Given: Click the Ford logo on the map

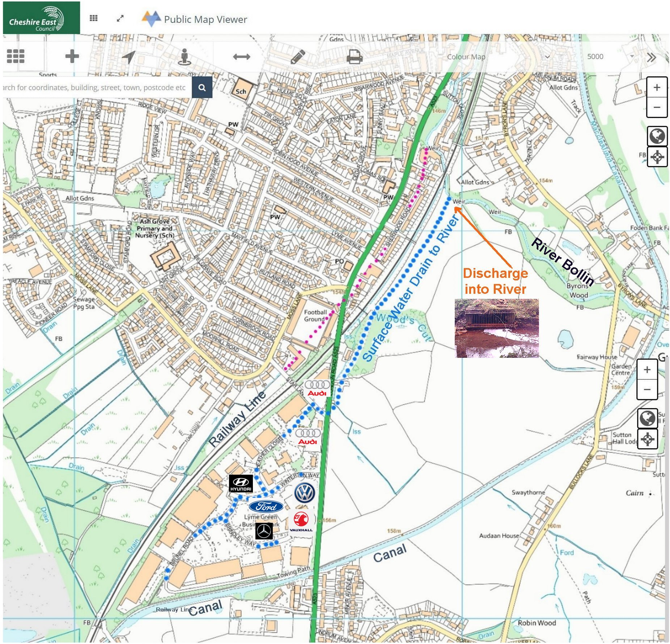Looking at the screenshot, I should click(x=266, y=506).
